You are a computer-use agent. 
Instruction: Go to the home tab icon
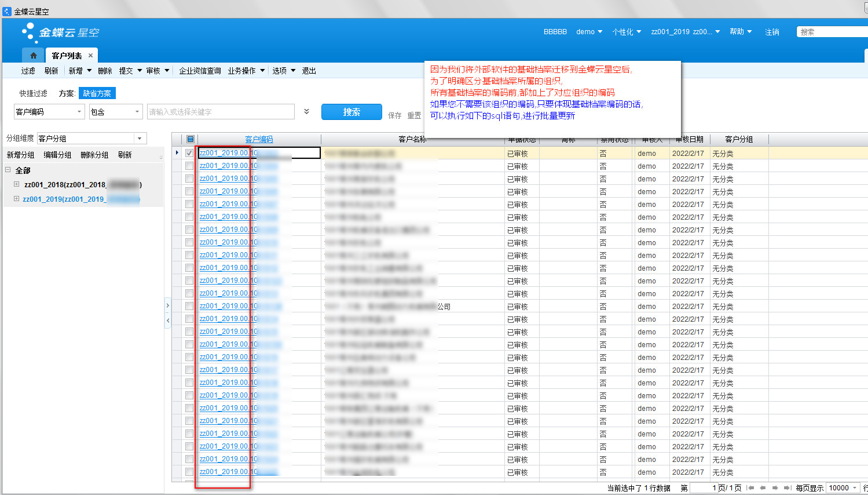tap(33, 56)
